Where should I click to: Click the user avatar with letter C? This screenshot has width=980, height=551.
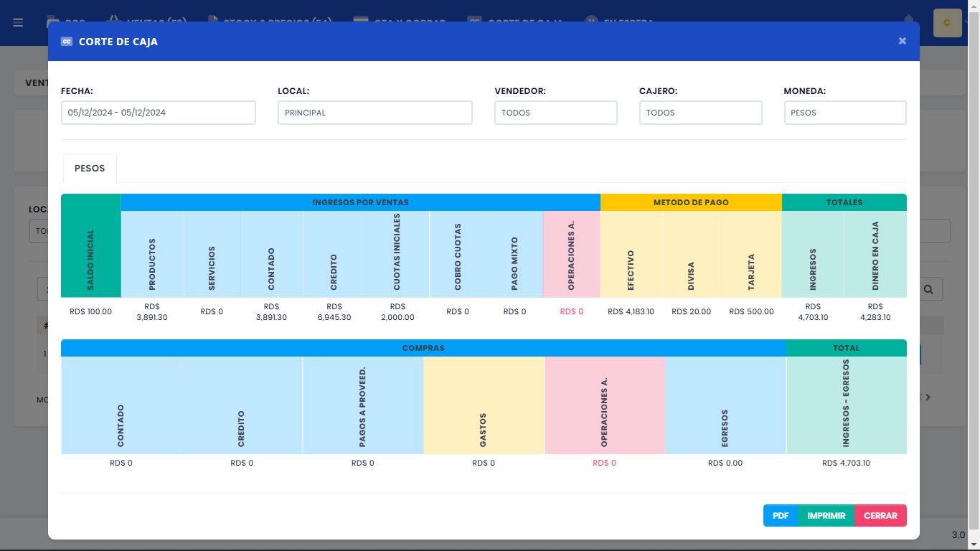pyautogui.click(x=947, y=22)
